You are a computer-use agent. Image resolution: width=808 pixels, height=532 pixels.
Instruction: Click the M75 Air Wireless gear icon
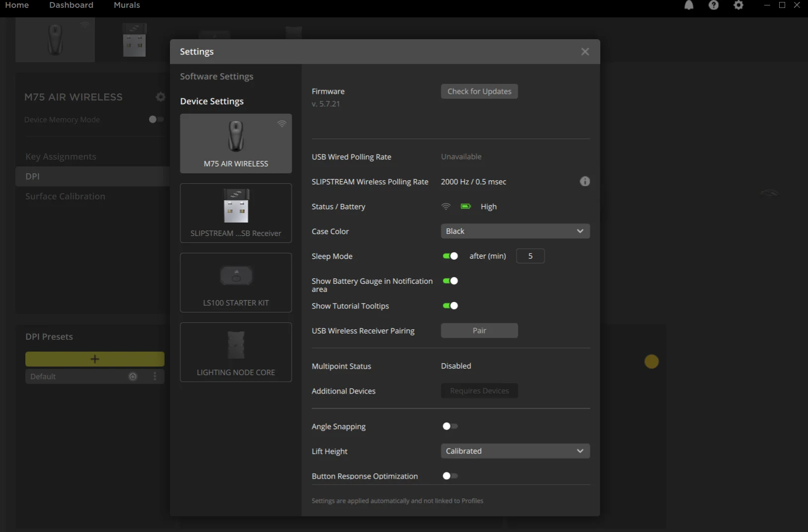pyautogui.click(x=160, y=97)
